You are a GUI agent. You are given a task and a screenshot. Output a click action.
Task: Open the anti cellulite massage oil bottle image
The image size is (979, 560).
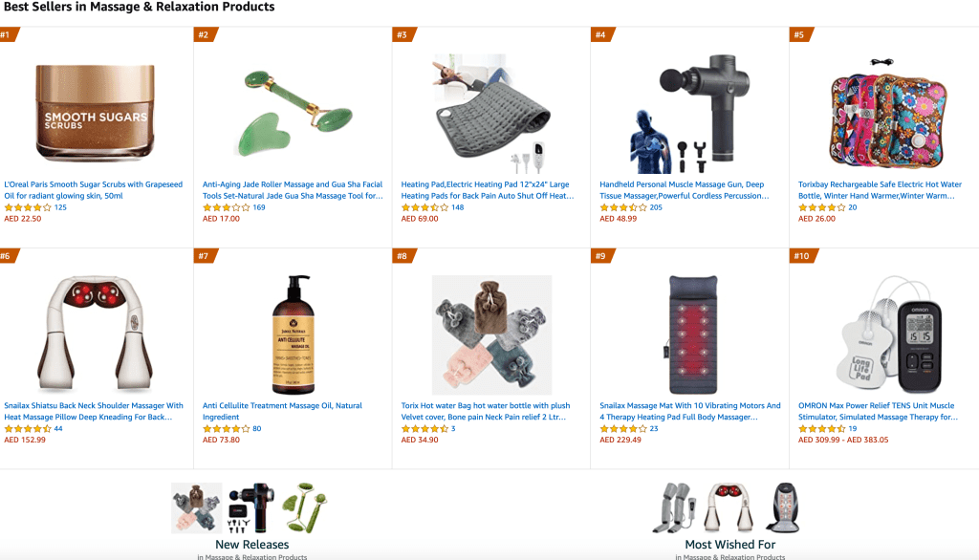(294, 334)
